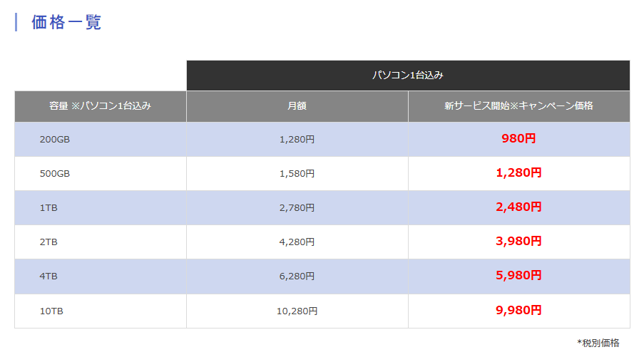Click the キャンペーン価格 column header
Viewport: 644px width, 362px height.
point(518,106)
